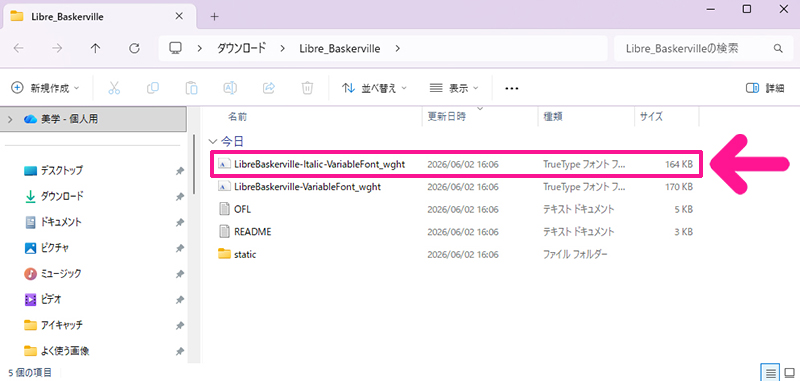Click the Share icon in toolbar

pyautogui.click(x=269, y=88)
